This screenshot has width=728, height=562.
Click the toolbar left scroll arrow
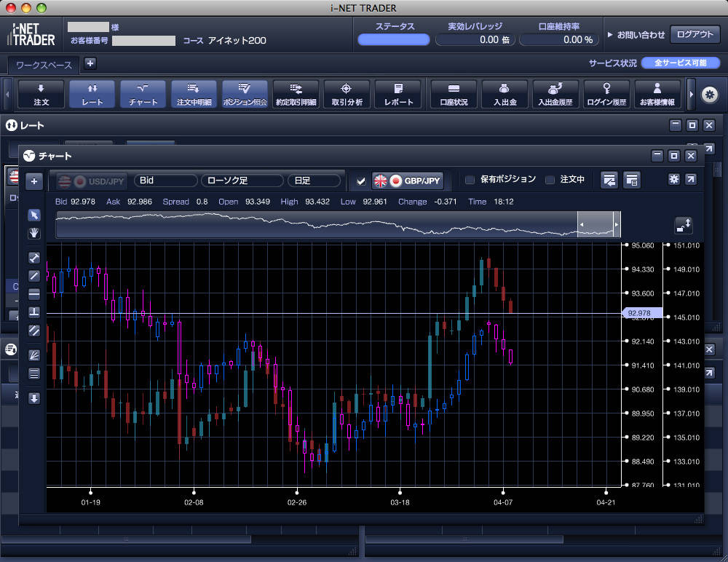(x=7, y=95)
